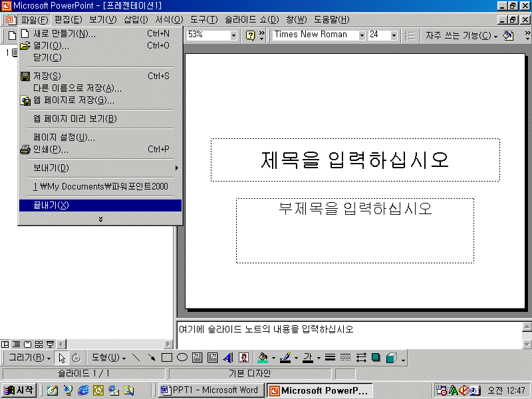Select the Oval shape tool

[182, 358]
